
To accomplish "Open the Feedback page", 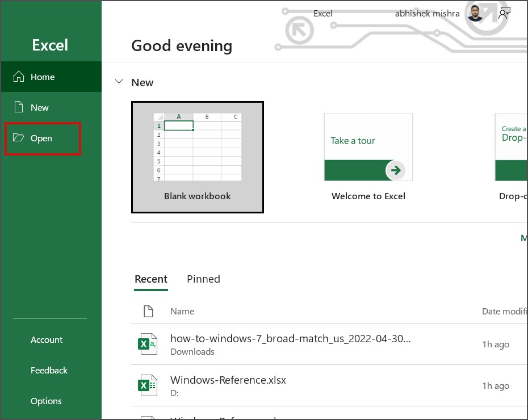I will click(49, 370).
